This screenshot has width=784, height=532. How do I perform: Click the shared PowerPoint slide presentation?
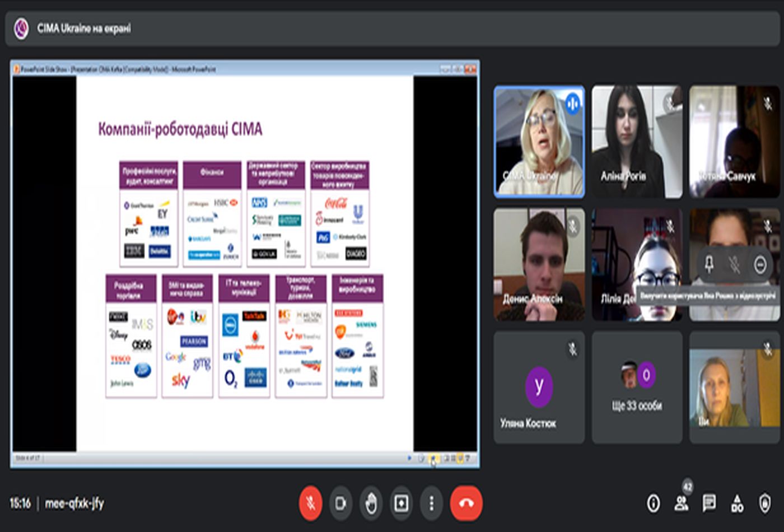[245, 263]
